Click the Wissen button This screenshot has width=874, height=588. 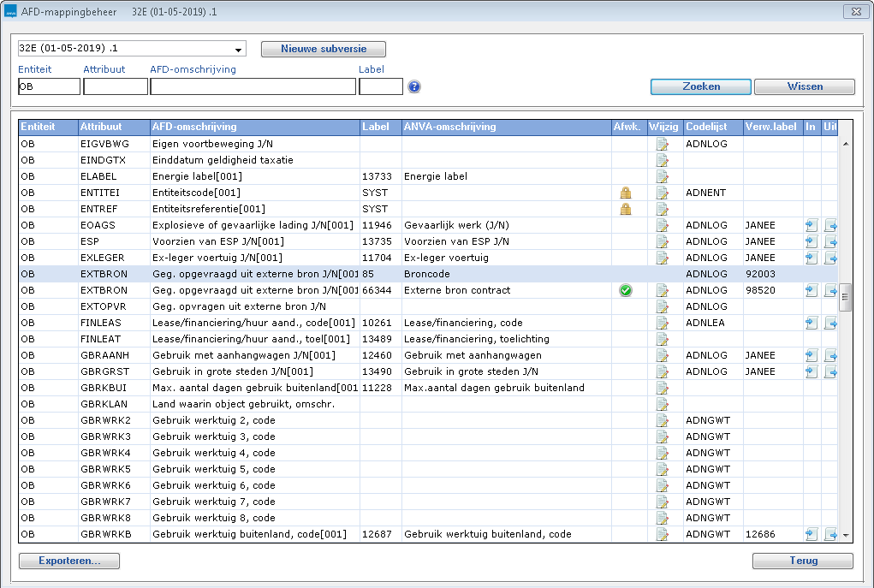pos(804,86)
